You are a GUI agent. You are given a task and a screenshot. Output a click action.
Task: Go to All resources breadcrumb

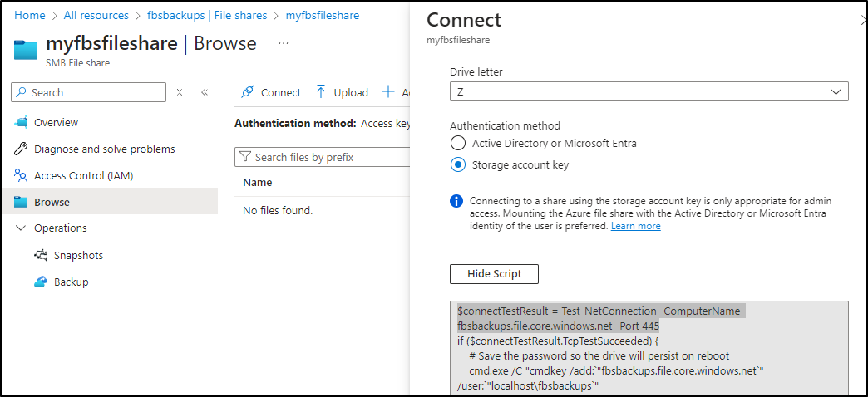[x=96, y=16]
